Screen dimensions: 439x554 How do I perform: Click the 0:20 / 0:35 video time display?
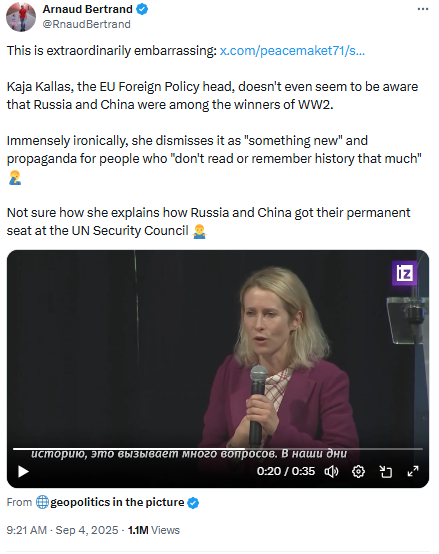(286, 471)
